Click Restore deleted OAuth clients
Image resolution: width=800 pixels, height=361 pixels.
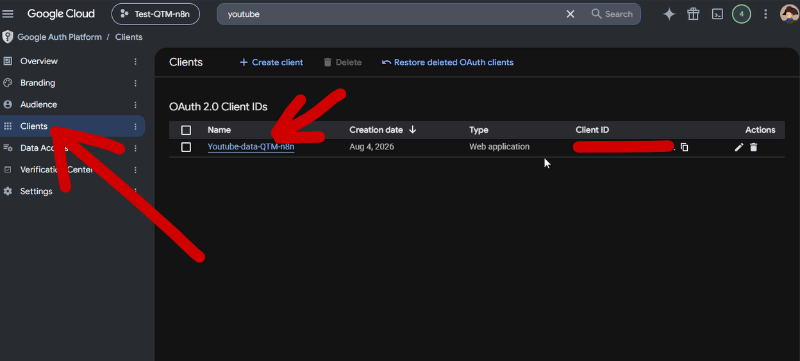coord(447,62)
